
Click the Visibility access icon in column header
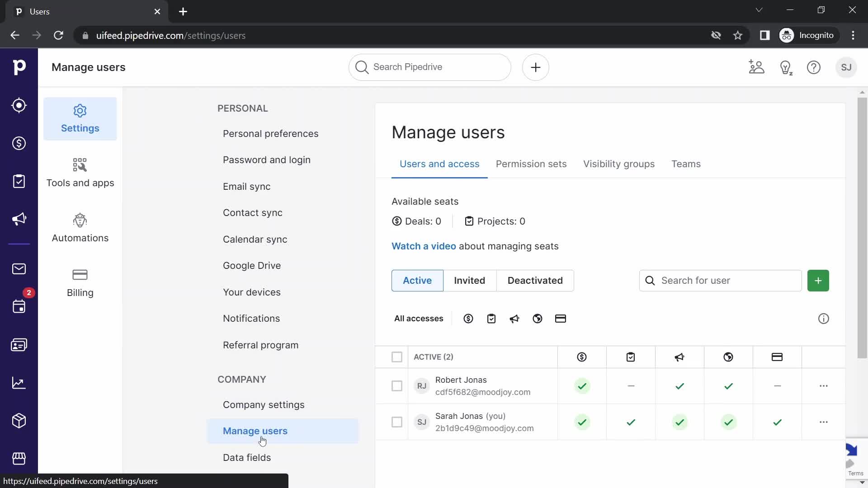(x=728, y=357)
